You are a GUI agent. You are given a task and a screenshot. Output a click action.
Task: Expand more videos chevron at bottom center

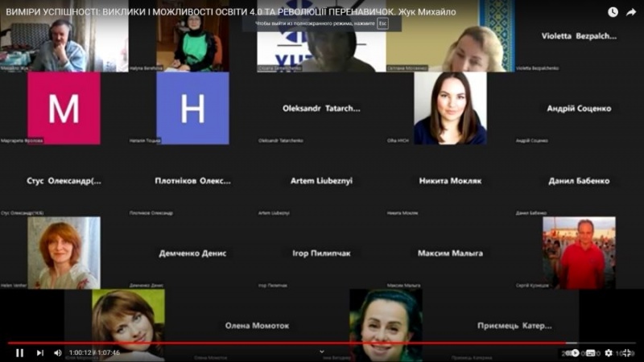pos(322,352)
